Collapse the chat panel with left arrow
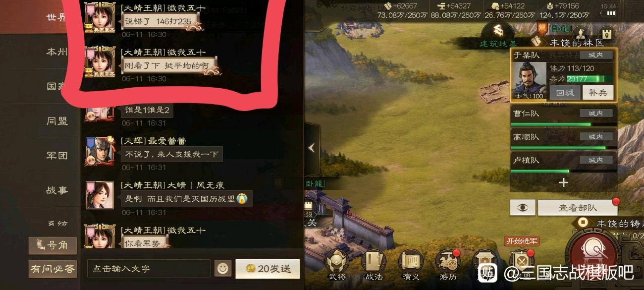 click(311, 148)
